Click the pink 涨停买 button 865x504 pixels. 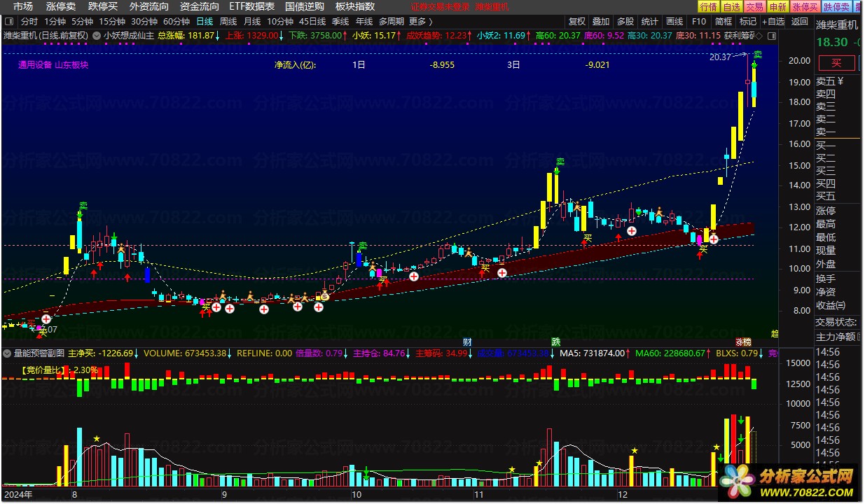coord(805,6)
